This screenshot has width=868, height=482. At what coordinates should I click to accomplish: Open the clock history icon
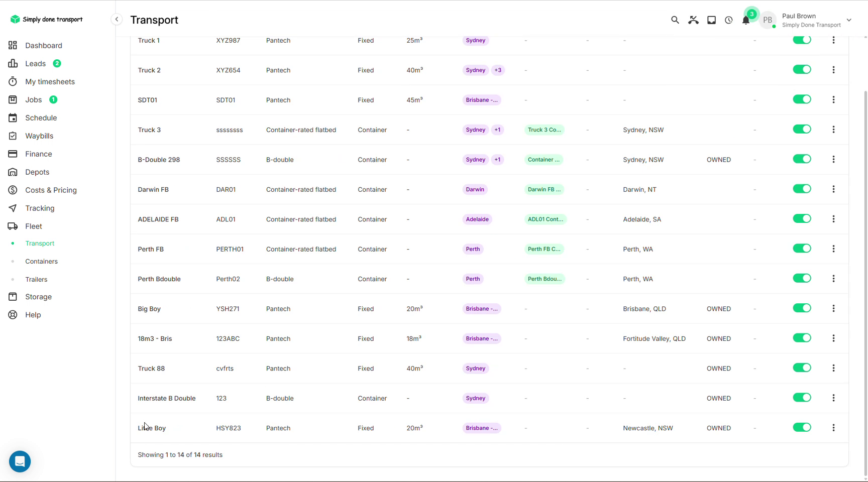(x=728, y=20)
